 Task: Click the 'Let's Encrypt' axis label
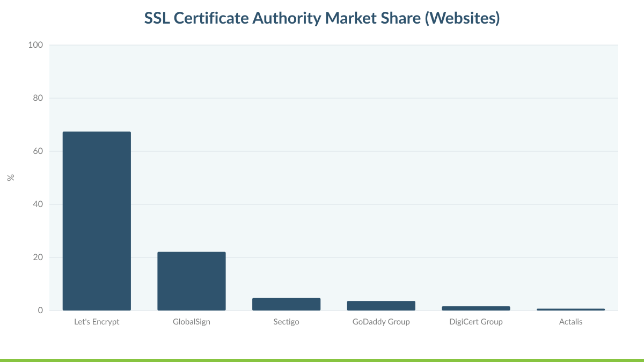coord(97,322)
